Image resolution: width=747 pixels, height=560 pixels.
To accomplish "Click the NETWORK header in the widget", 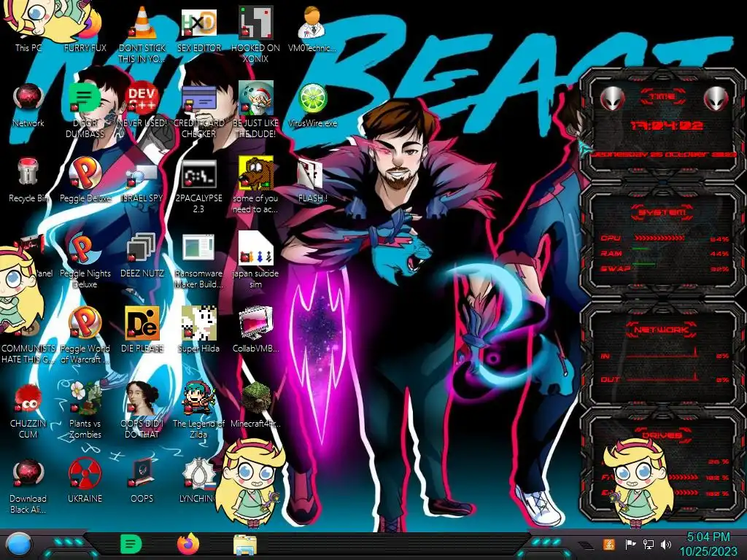I will click(662, 330).
